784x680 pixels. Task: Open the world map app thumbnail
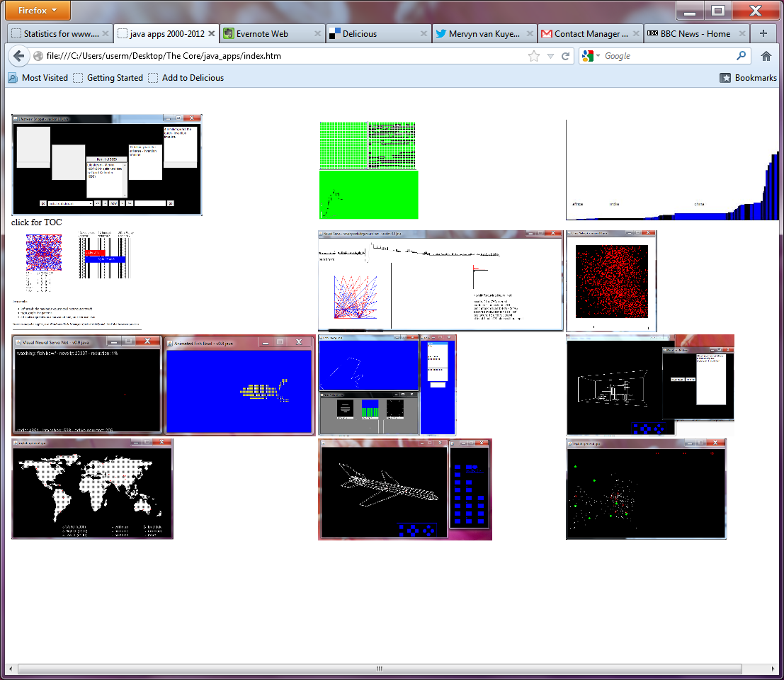coord(92,489)
